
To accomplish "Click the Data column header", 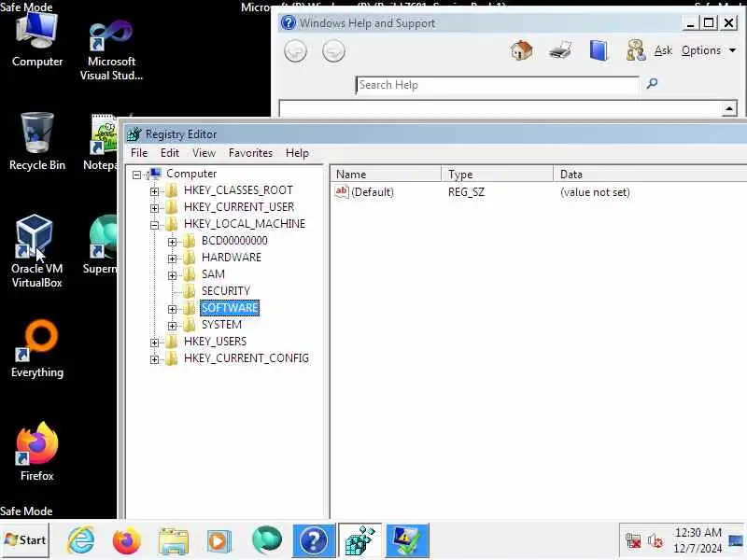I will click(x=650, y=175).
